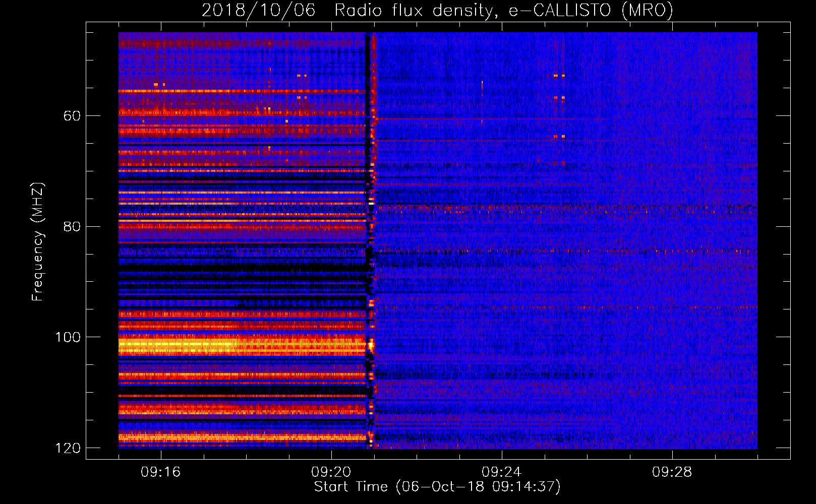The width and height of the screenshot is (816, 504).
Task: Click the 80 MHz frequency tick label
Action: 72,226
